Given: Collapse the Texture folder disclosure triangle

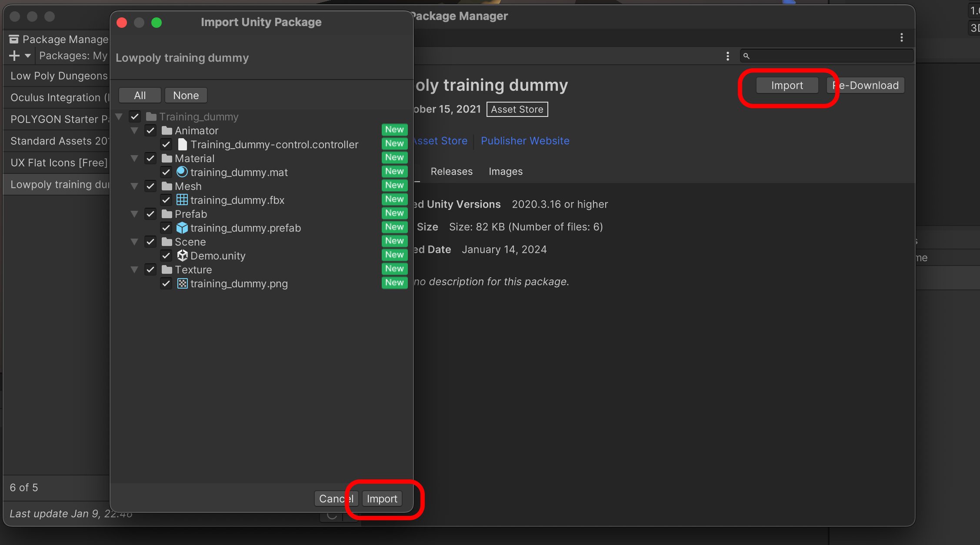Looking at the screenshot, I should pyautogui.click(x=134, y=269).
